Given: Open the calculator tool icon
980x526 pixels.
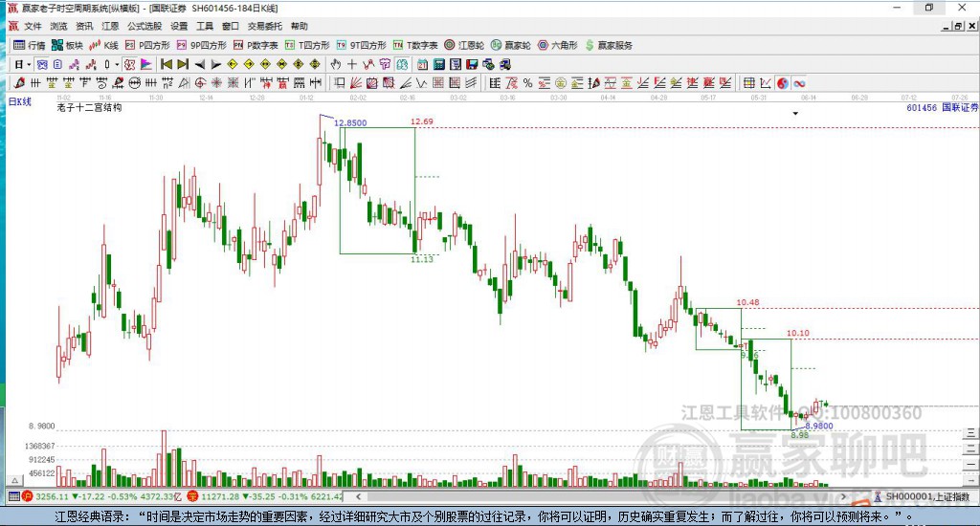Looking at the screenshot, I should pyautogui.click(x=438, y=64).
